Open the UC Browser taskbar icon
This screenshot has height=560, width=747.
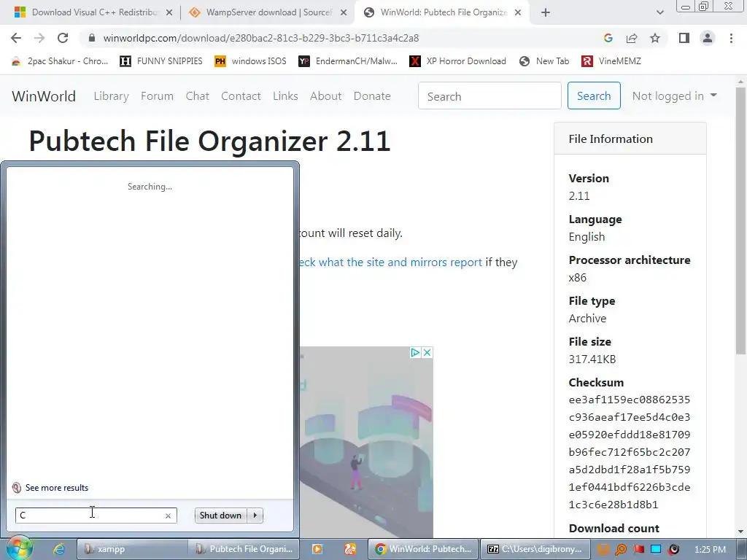[x=350, y=549]
